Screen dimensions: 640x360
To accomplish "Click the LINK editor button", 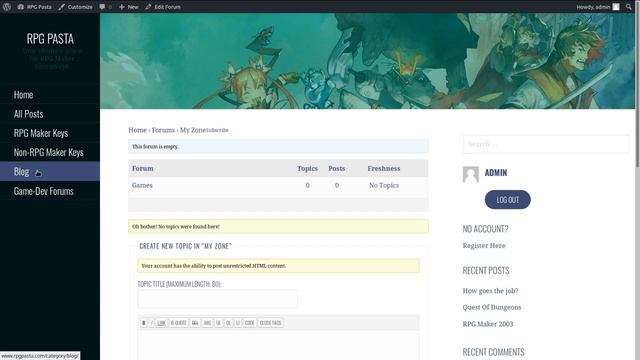I will click(x=162, y=323).
